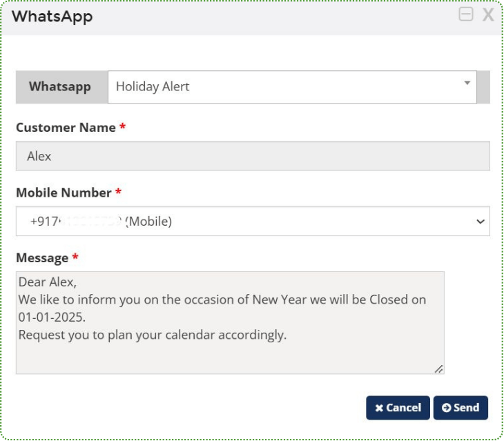Click the arrow icon on Send

click(x=446, y=408)
